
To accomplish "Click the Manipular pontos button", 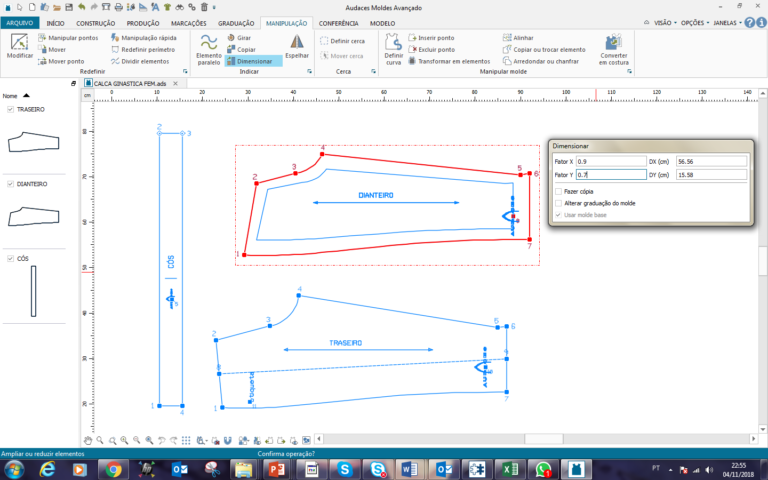I will [66, 37].
